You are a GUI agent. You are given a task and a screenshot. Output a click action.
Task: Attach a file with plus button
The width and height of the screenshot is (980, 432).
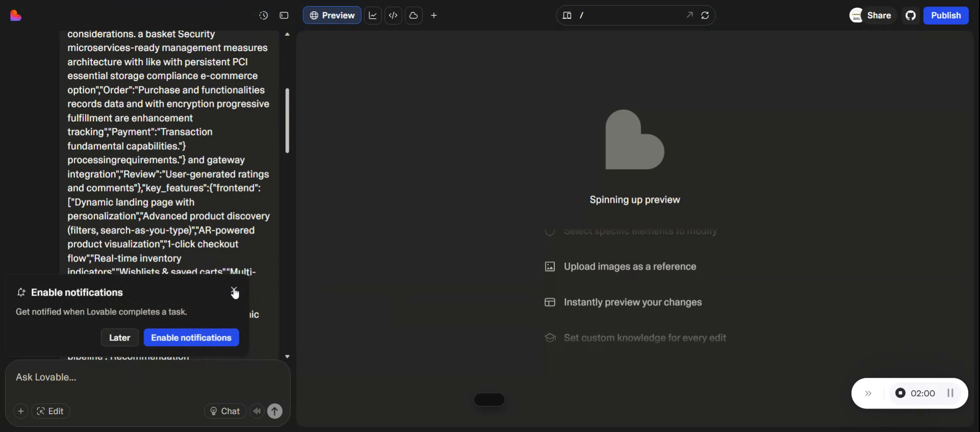click(x=21, y=411)
